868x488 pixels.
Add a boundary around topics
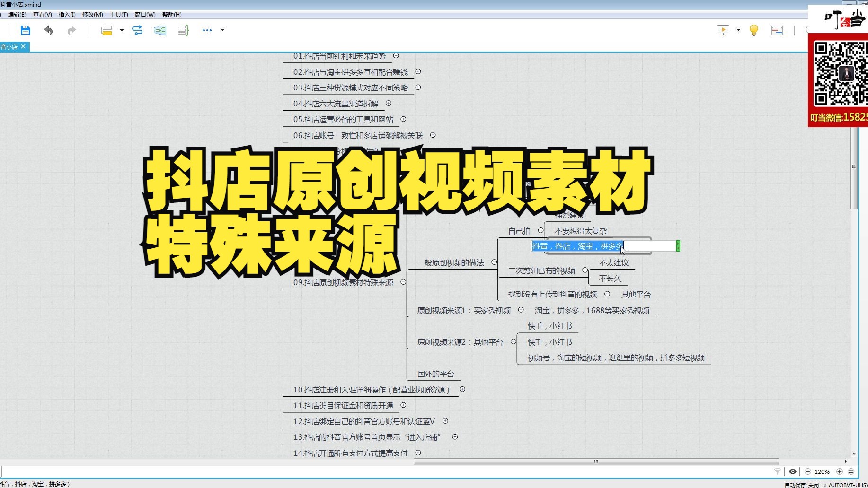pos(160,30)
